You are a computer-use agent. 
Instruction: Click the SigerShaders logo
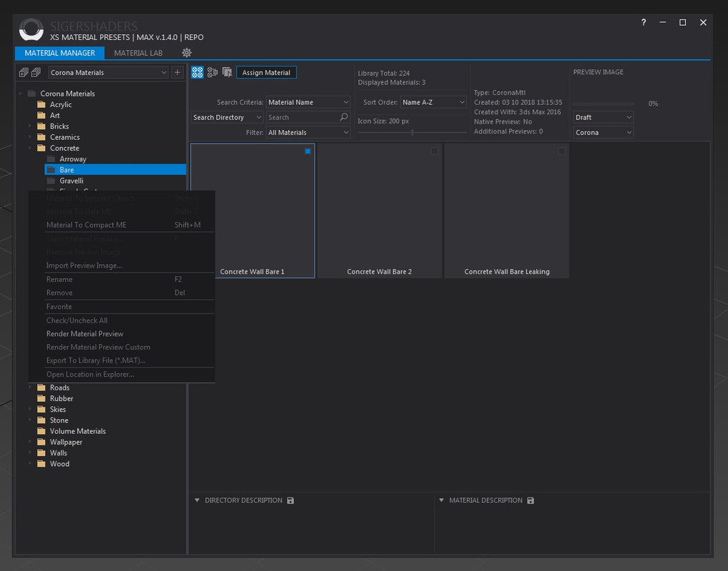31,29
